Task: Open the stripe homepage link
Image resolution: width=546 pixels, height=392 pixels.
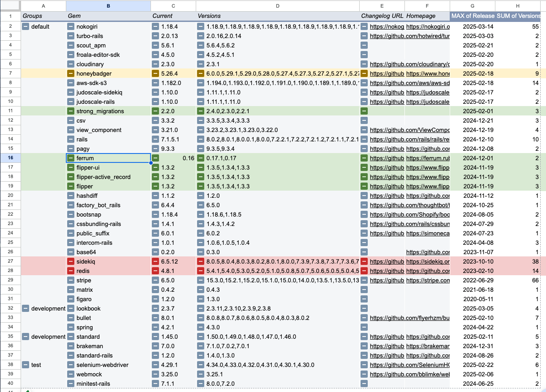Action: pos(428,281)
